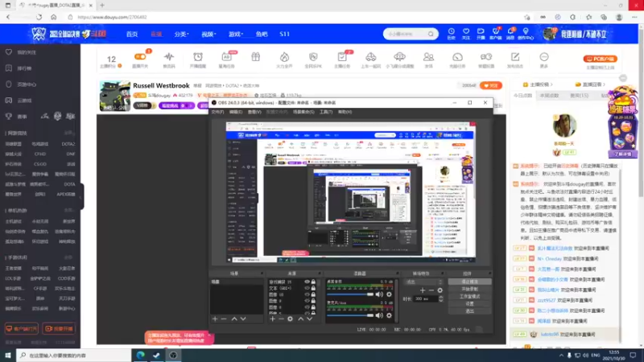Move scene up in OBS scenes panel
The height and width of the screenshot is (362, 644).
pyautogui.click(x=234, y=319)
